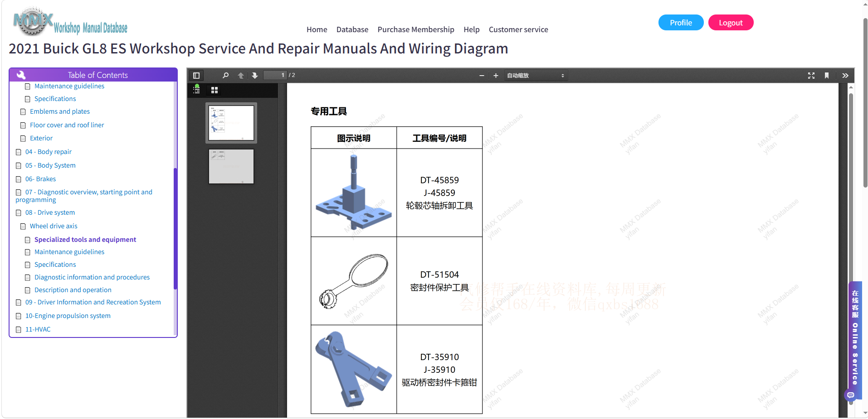The image size is (868, 419).
Task: Click DT-51504 tool number cell
Action: coord(439,281)
